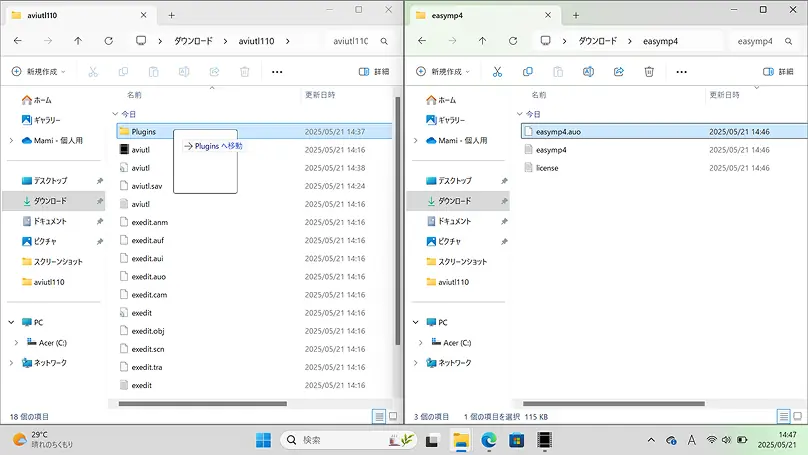Expand ネットワーク in easymp4 sidebar

click(416, 363)
